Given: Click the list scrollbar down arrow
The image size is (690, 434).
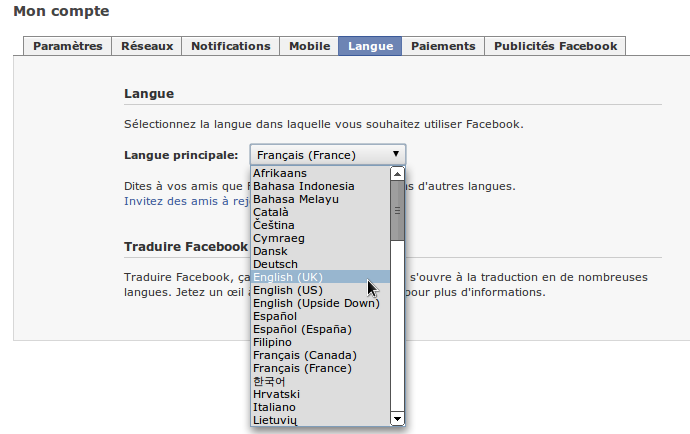Looking at the screenshot, I should (x=397, y=419).
